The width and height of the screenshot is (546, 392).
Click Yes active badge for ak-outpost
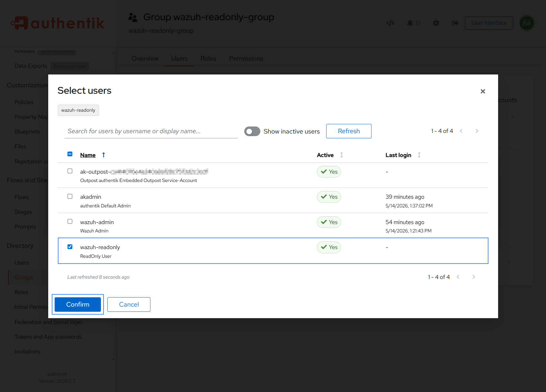point(329,172)
